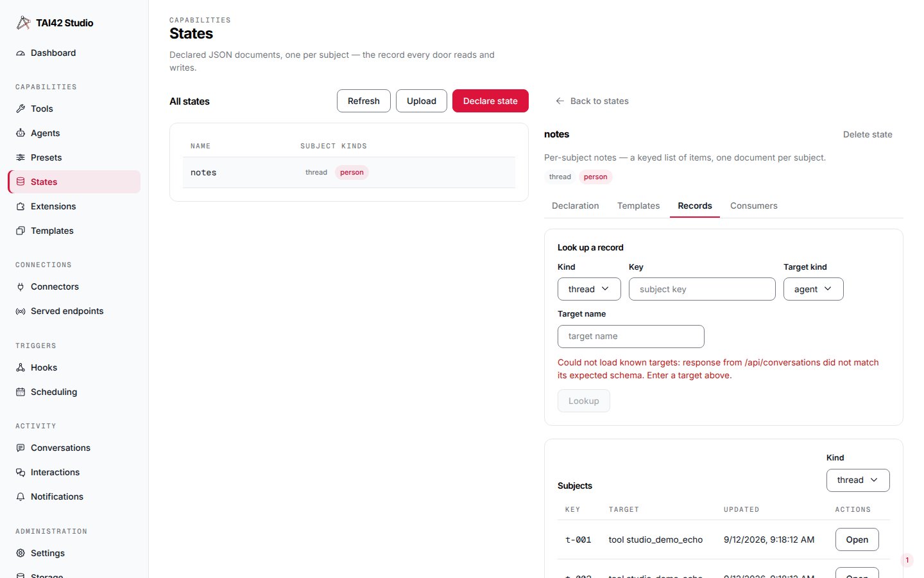This screenshot has height=578, width=924.
Task: Open Presets in the sidebar
Action: tap(74, 157)
